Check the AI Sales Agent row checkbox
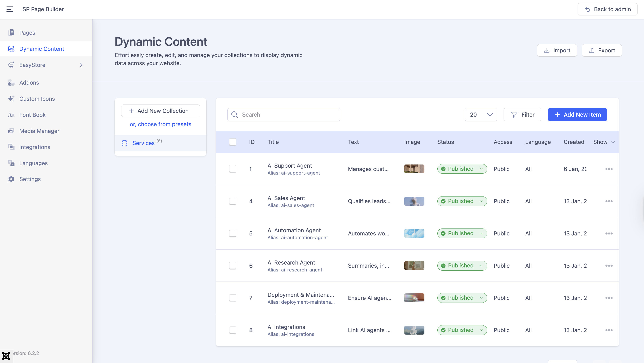This screenshot has height=363, width=644. 233,201
